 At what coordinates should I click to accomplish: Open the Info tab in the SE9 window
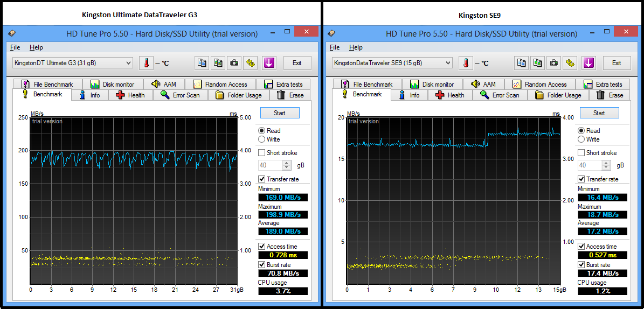(x=410, y=95)
